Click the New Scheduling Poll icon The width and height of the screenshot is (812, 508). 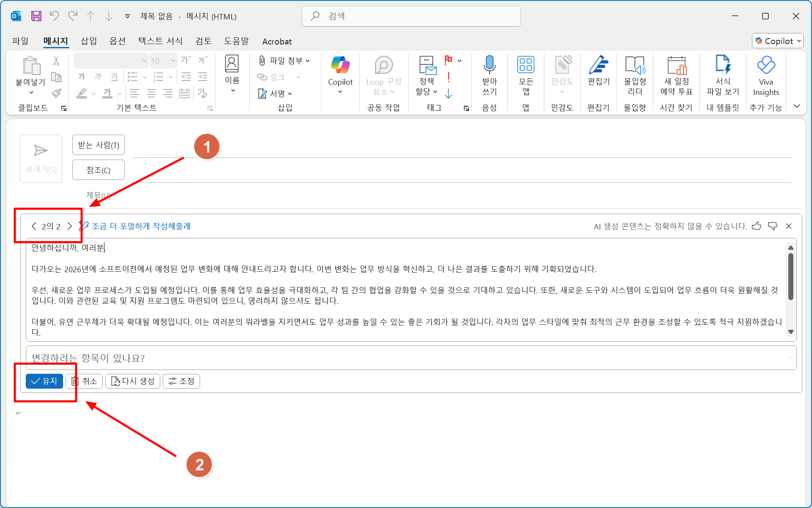pyautogui.click(x=676, y=66)
